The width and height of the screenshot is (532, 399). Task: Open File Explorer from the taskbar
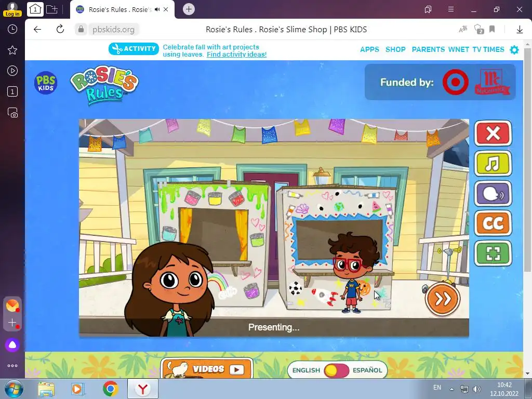coord(46,389)
